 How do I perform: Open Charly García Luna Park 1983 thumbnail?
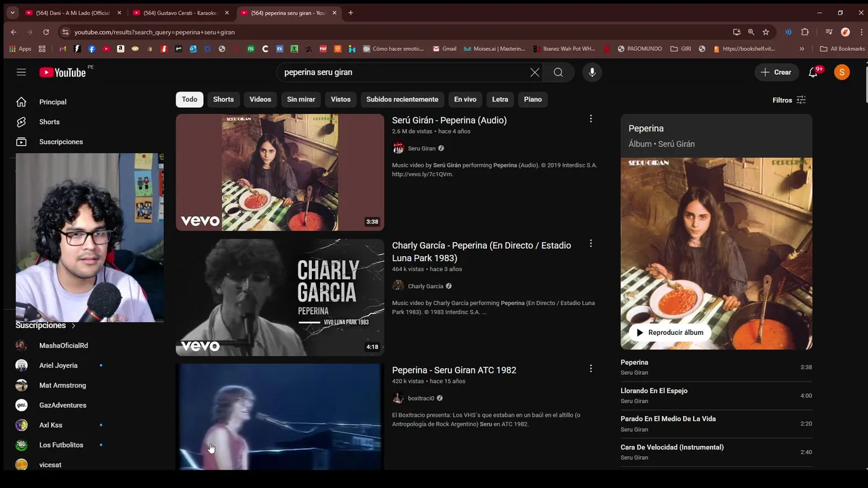[x=280, y=298]
